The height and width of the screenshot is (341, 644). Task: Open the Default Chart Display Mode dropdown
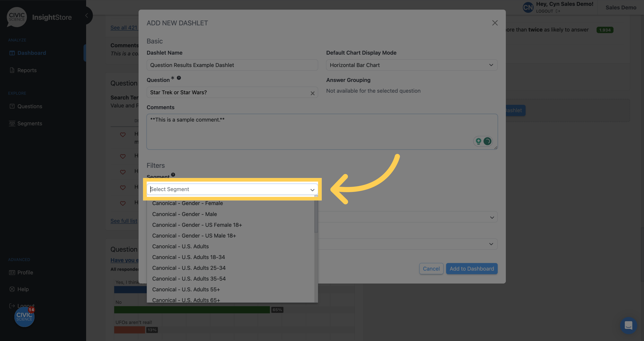pyautogui.click(x=411, y=65)
